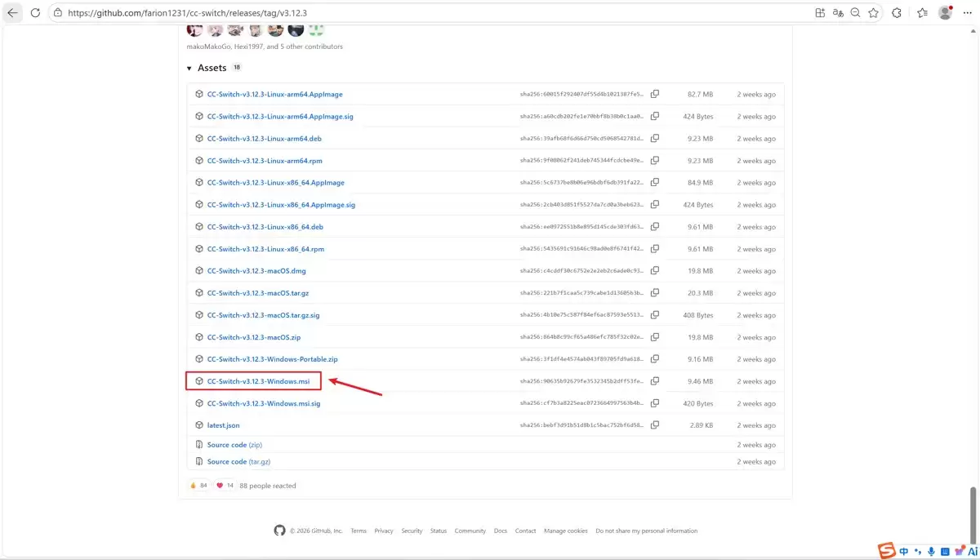
Task: Copy SHA256 hash of Windows.msi.sig
Action: pyautogui.click(x=654, y=403)
